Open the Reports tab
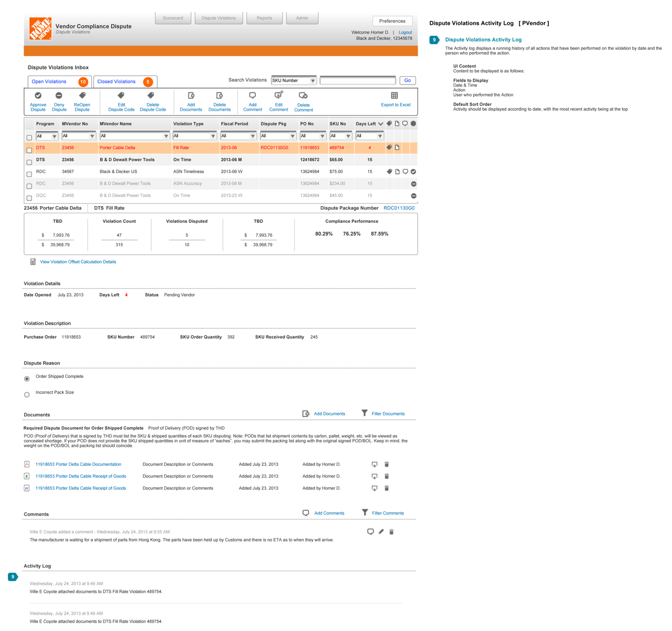This screenshot has width=672, height=631. pos(264,18)
